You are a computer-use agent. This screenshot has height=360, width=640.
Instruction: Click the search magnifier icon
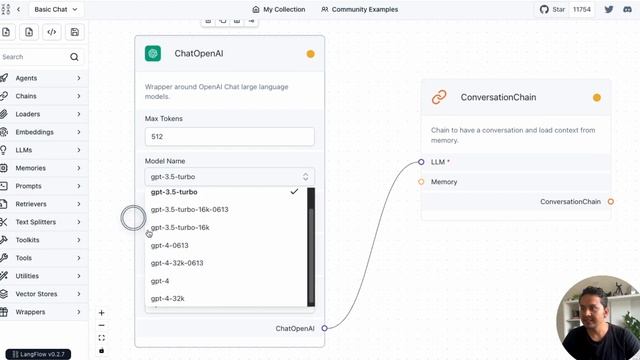click(74, 57)
